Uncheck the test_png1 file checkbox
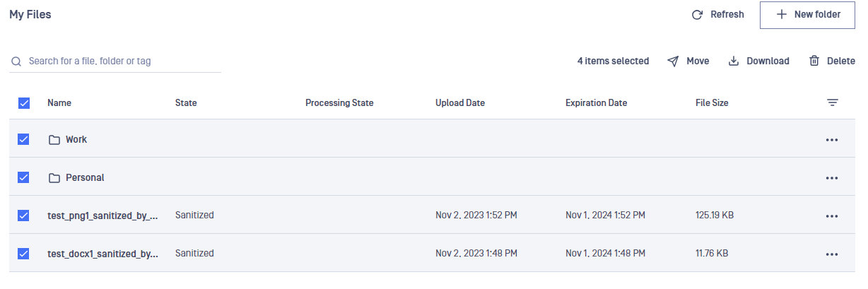Image resolution: width=868 pixels, height=289 pixels. pyautogui.click(x=23, y=216)
